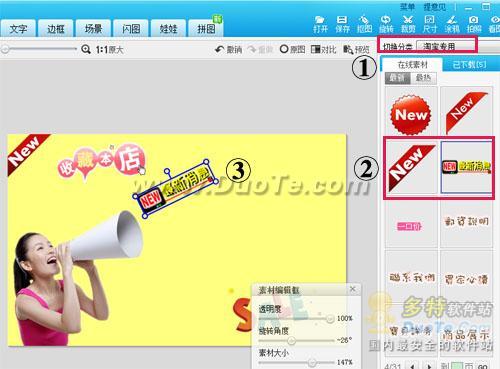Pick the top-right New corner ribbon thumbnail
The image size is (500, 369).
(x=466, y=112)
